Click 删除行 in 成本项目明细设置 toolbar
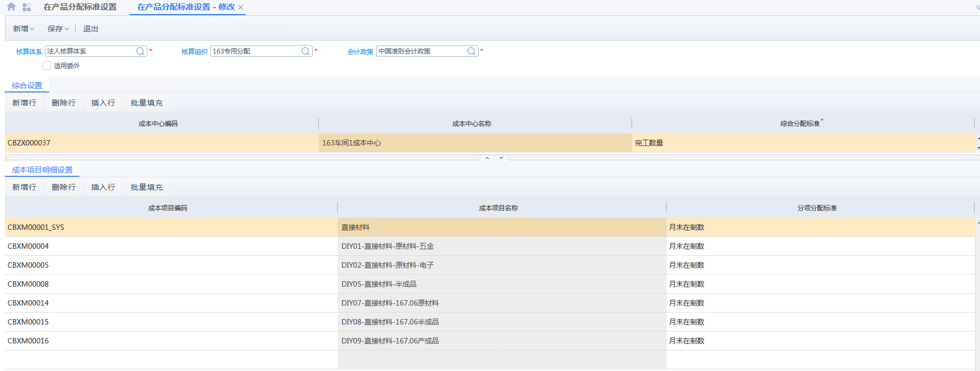Screen dimensions: 980x371 [x=64, y=187]
